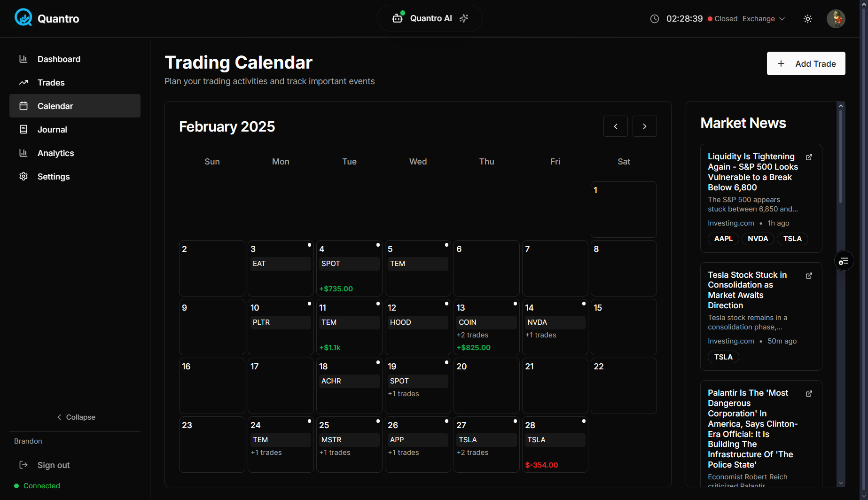The height and width of the screenshot is (500, 868).
Task: Select SPOT trade on February 4
Action: pyautogui.click(x=349, y=264)
